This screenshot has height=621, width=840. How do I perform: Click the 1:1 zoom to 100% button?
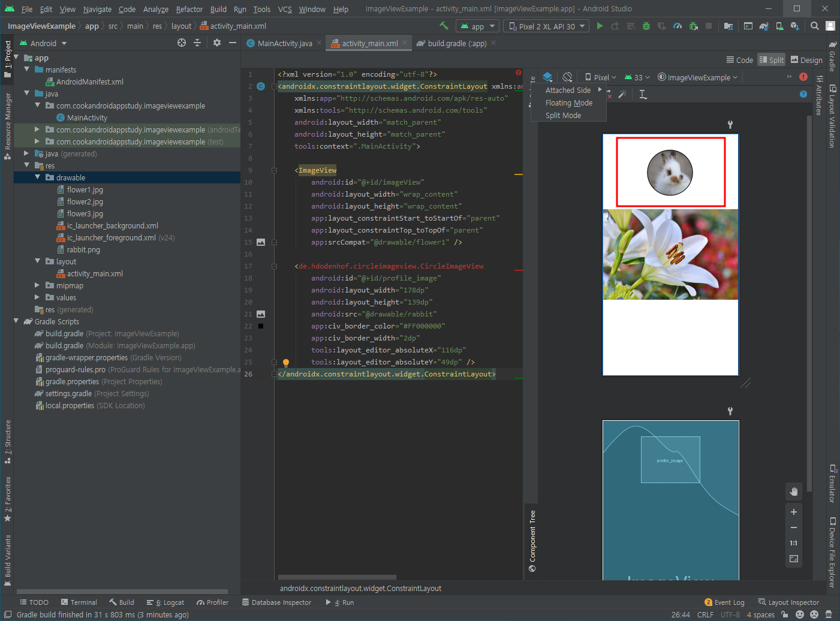pos(794,543)
